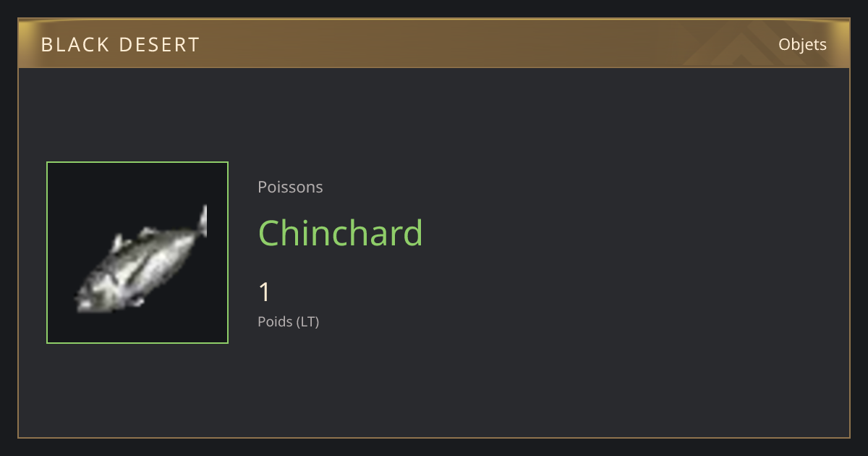The height and width of the screenshot is (456, 868).
Task: Click the letter C of Chinchard
Action: tap(270, 233)
